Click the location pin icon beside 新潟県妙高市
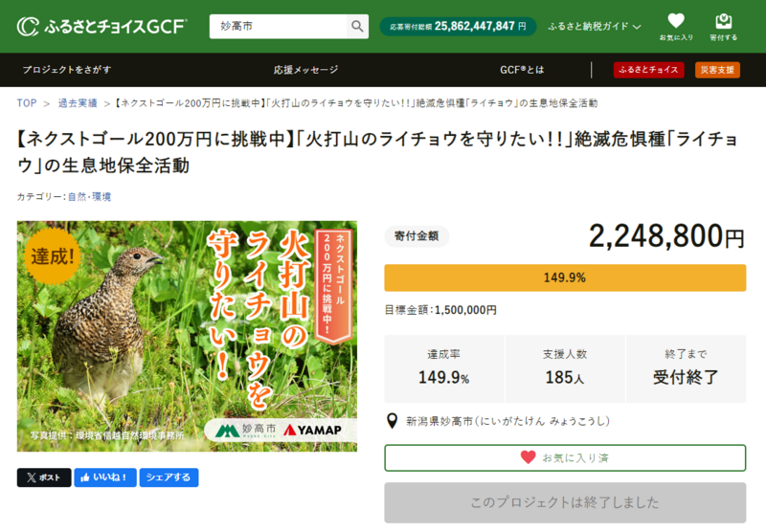The height and width of the screenshot is (532, 766). click(392, 421)
